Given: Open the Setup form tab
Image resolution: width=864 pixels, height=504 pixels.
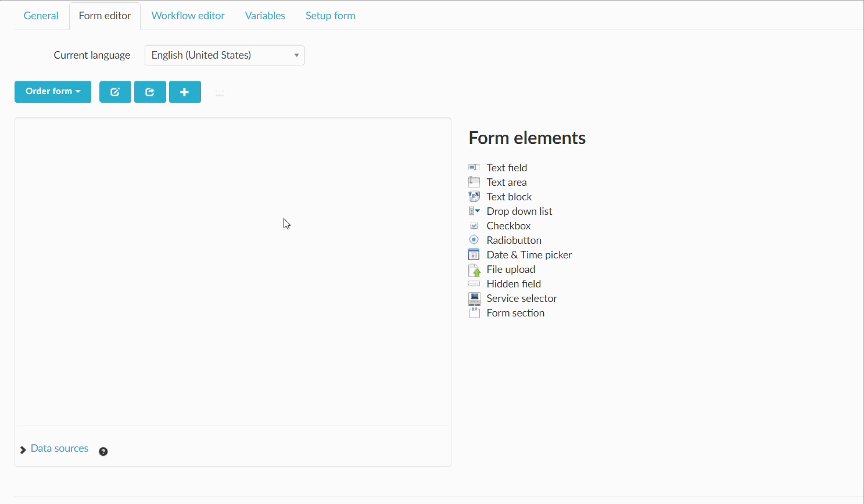Looking at the screenshot, I should point(330,16).
